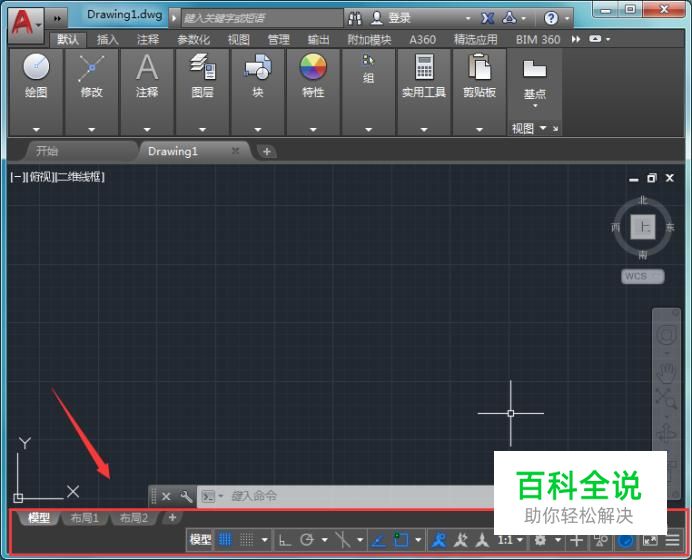Expand the arrow under 绘图 panel

pyautogui.click(x=36, y=130)
